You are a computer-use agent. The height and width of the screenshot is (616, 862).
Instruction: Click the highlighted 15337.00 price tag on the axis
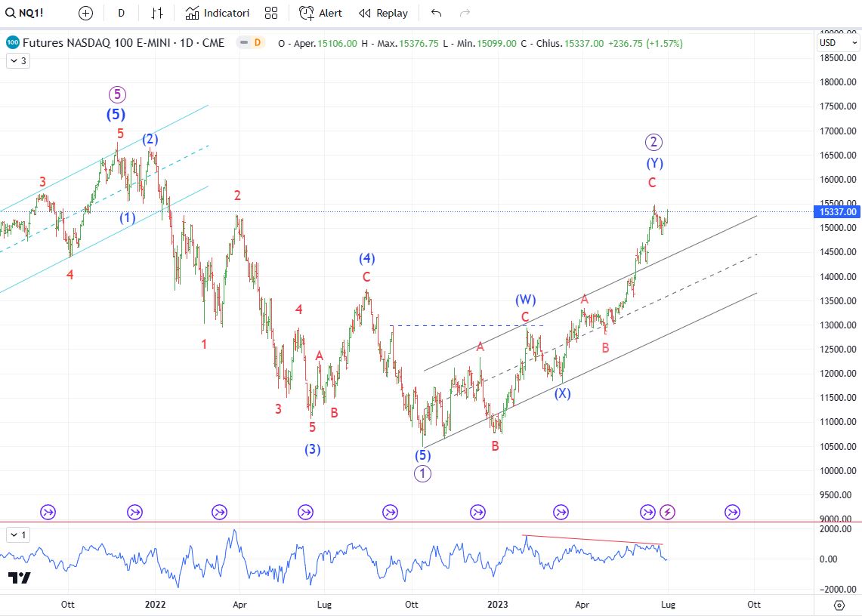point(837,211)
